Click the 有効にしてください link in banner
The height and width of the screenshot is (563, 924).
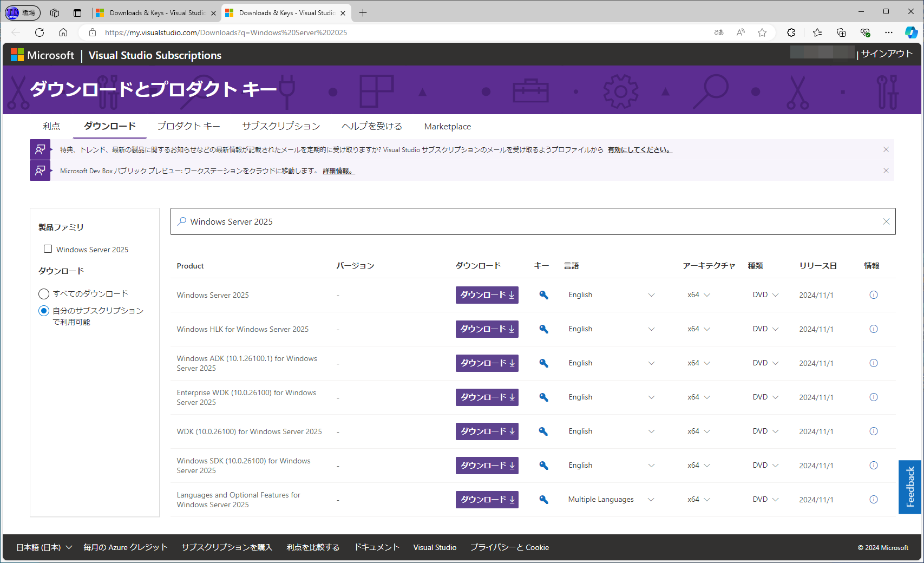coord(639,150)
